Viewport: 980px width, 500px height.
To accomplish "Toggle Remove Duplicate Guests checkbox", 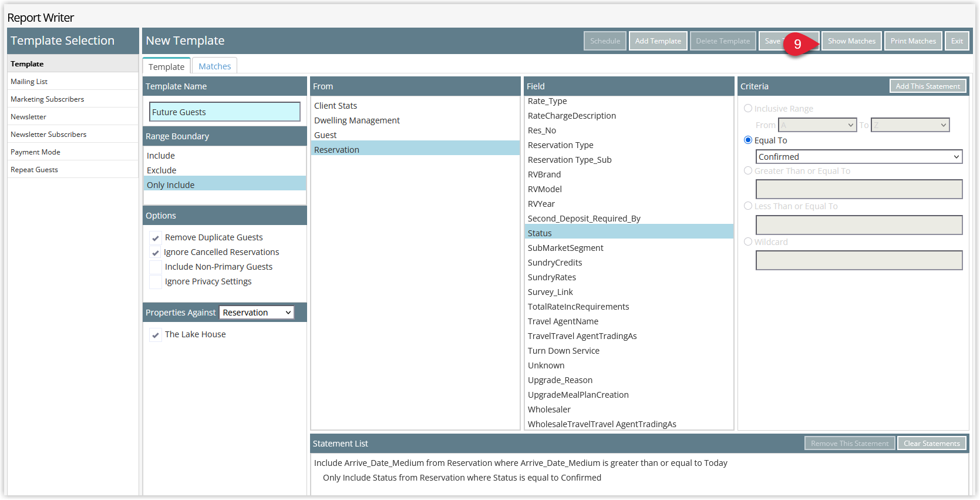I will point(156,238).
